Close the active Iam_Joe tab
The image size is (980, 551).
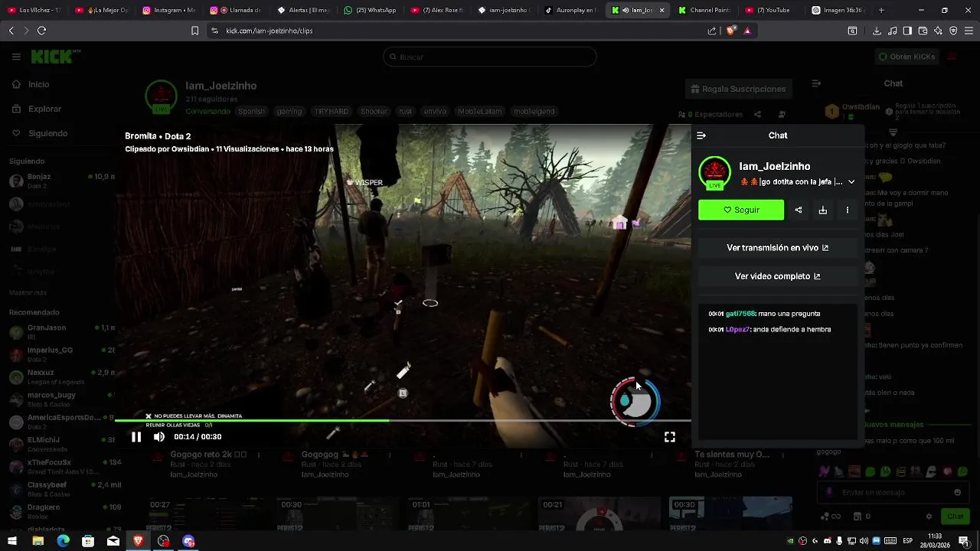click(x=661, y=11)
